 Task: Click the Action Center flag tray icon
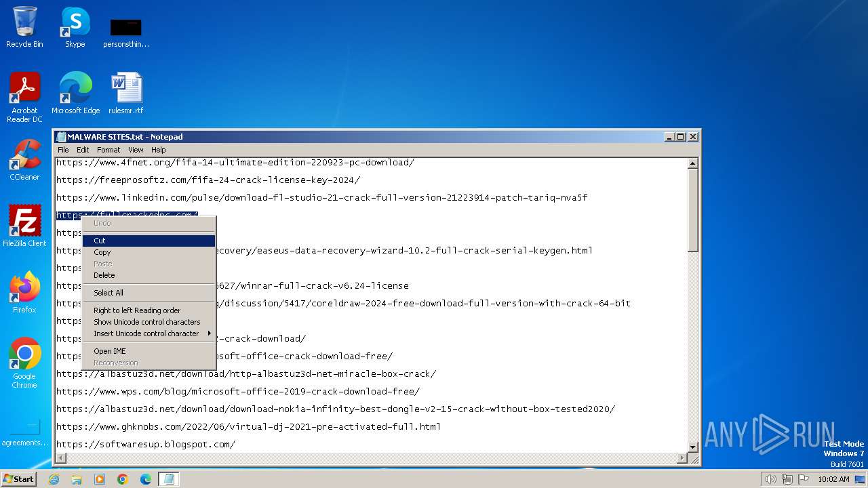804,479
